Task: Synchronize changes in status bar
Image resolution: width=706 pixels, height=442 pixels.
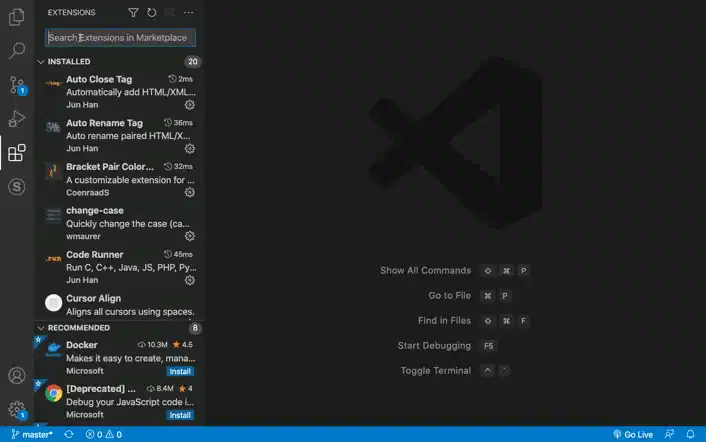Action: [x=69, y=434]
